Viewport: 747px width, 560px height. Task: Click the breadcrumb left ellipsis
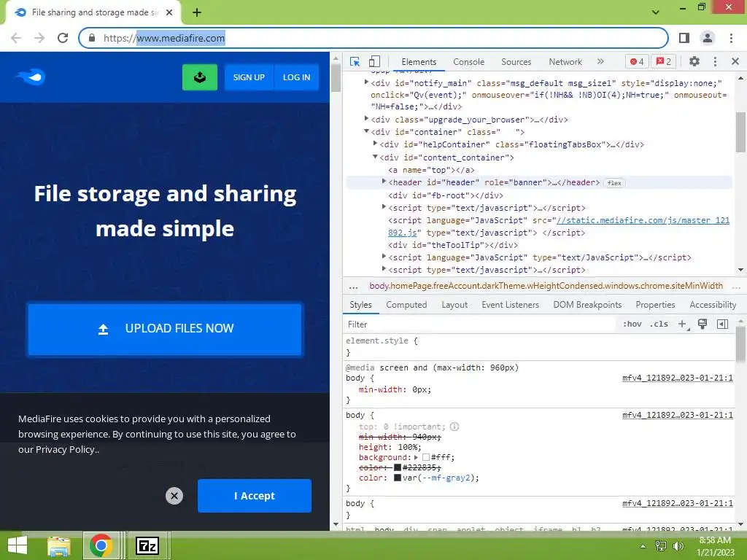pos(353,286)
